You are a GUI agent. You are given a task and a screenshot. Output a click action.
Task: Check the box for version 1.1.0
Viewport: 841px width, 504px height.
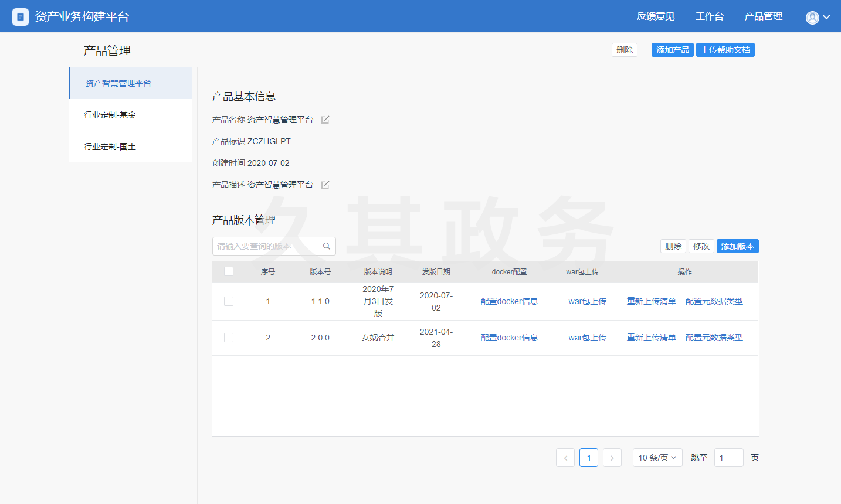(x=229, y=301)
